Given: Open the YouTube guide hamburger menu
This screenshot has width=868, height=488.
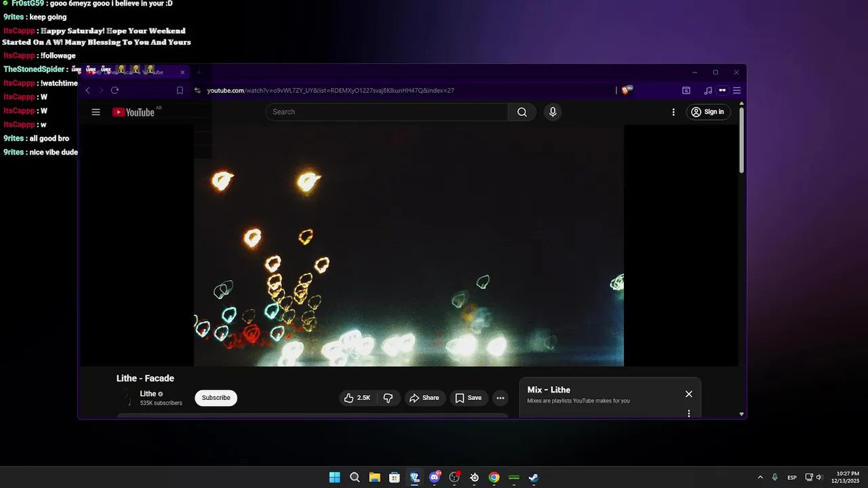Looking at the screenshot, I should [x=96, y=112].
